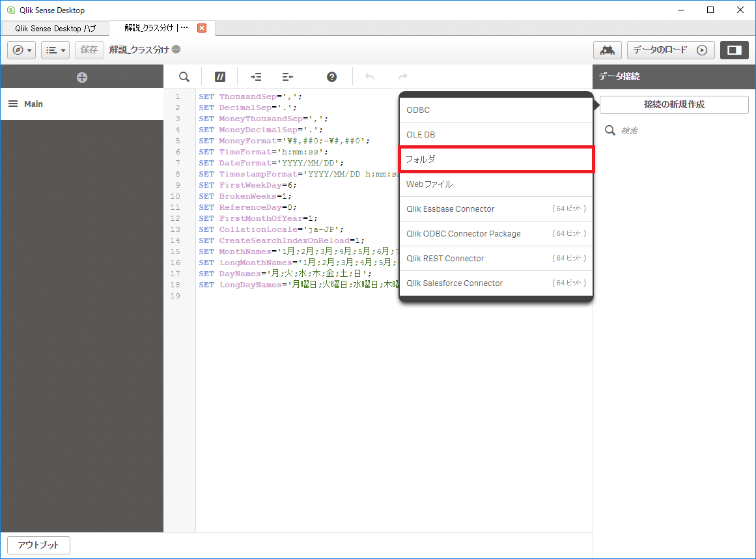756x559 pixels.
Task: Select Qlik Essbase Connector
Action: [496, 209]
